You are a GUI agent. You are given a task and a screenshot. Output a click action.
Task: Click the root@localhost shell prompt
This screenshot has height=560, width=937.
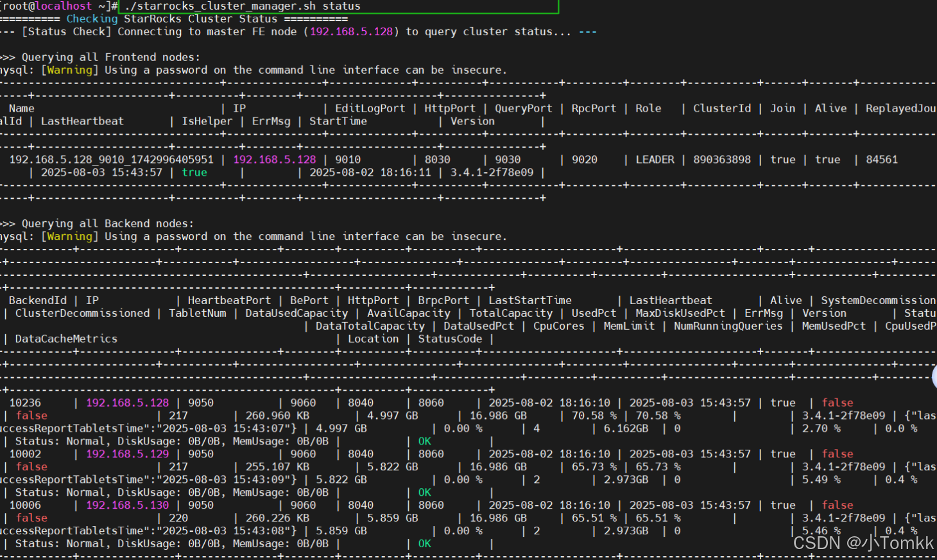coord(60,6)
